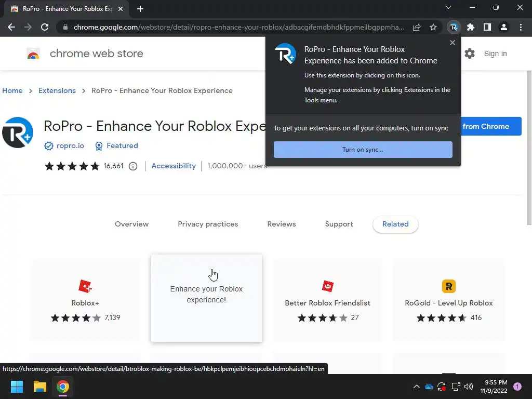Click the chrome web store title text
The image size is (532, 399).
(x=96, y=54)
